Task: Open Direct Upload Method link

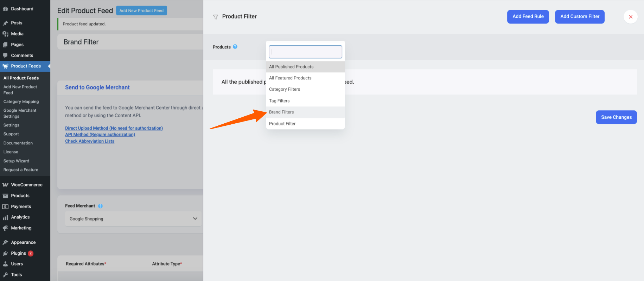Action: coord(114,128)
